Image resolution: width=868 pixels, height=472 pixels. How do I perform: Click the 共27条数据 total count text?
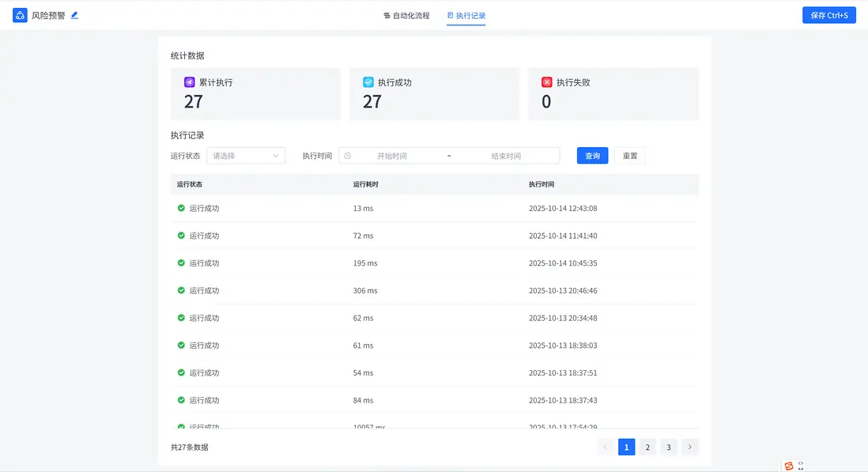click(x=189, y=447)
